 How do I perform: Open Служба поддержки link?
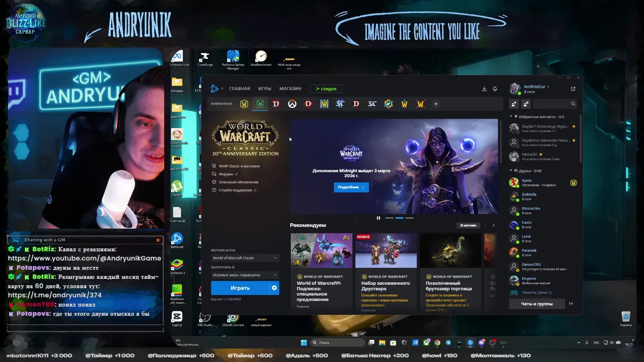point(234,190)
